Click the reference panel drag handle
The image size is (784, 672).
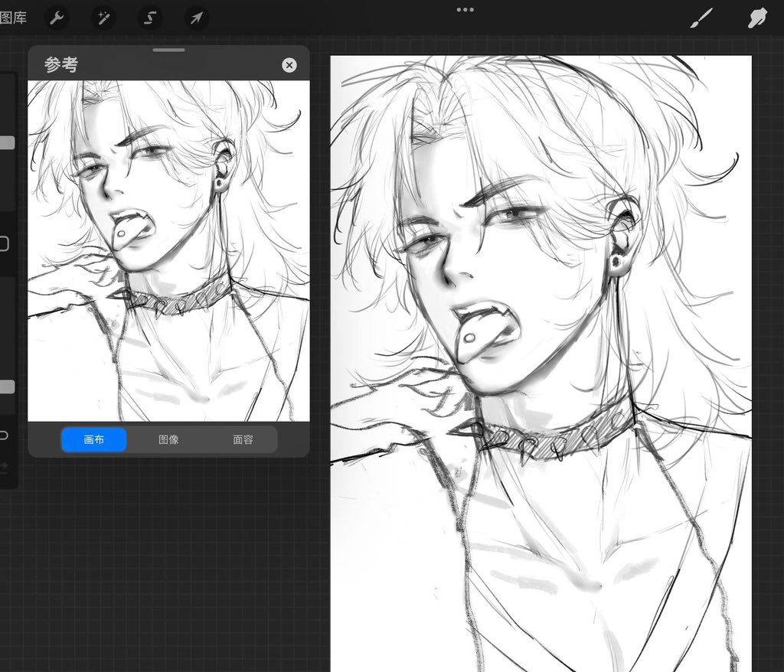pyautogui.click(x=169, y=50)
